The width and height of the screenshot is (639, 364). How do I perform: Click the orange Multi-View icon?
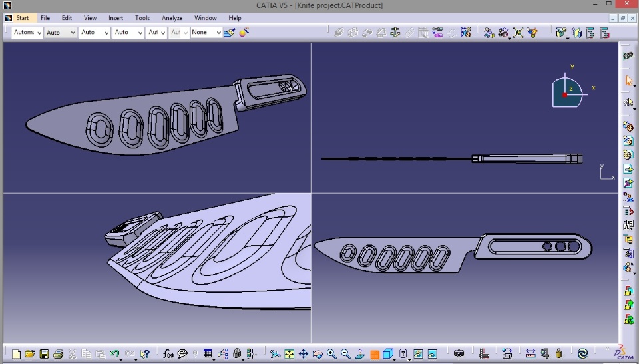tap(375, 354)
